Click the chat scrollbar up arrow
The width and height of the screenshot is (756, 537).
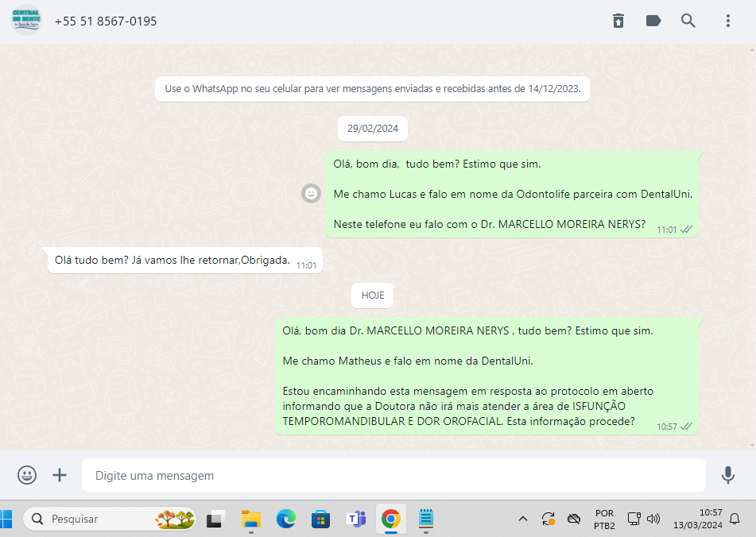pyautogui.click(x=752, y=49)
